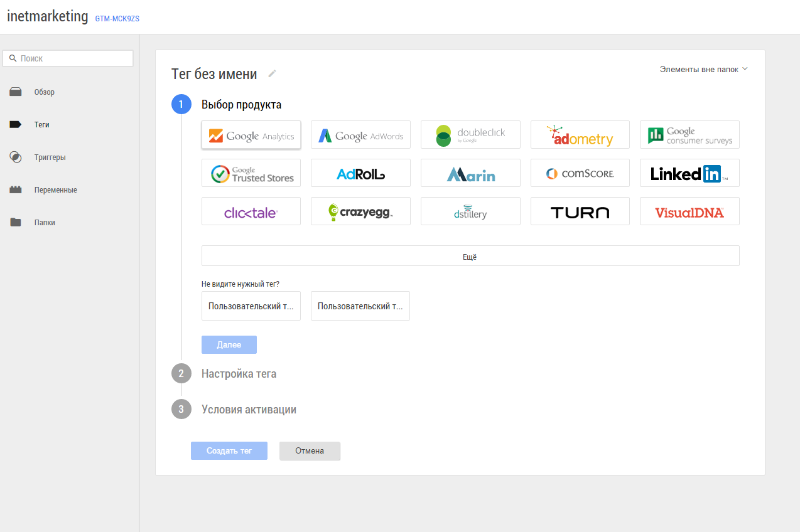Open the Элементы вне папок dropdown
This screenshot has height=532, width=800.
click(x=703, y=70)
